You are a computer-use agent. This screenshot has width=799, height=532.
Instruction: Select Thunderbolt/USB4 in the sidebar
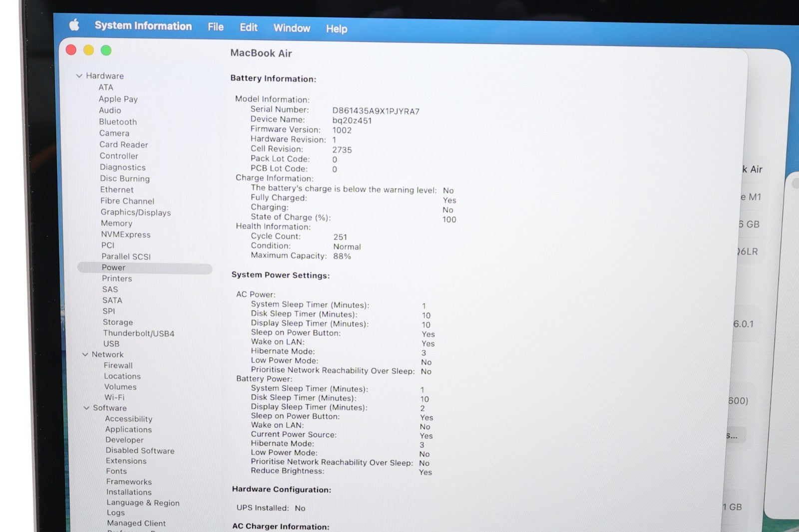[x=138, y=333]
